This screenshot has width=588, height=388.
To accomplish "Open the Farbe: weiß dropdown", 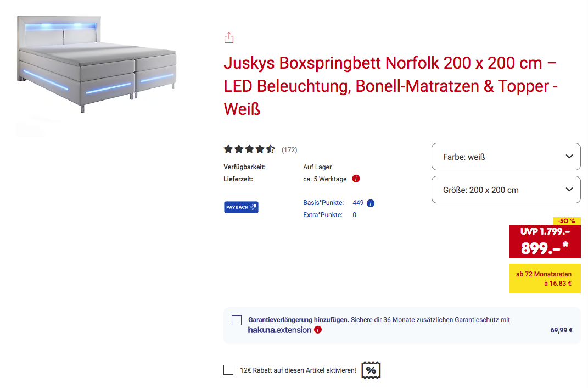I will [x=506, y=157].
